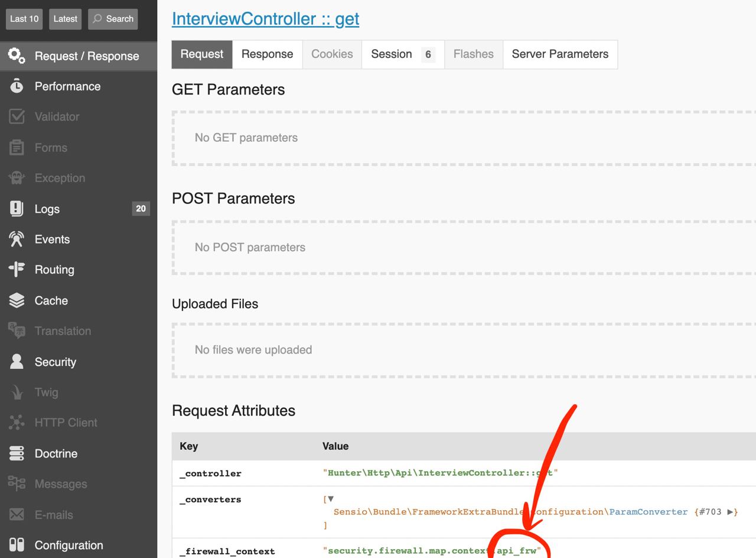This screenshot has width=756, height=558.
Task: Click the Routing signpost icon
Action: pyautogui.click(x=17, y=270)
